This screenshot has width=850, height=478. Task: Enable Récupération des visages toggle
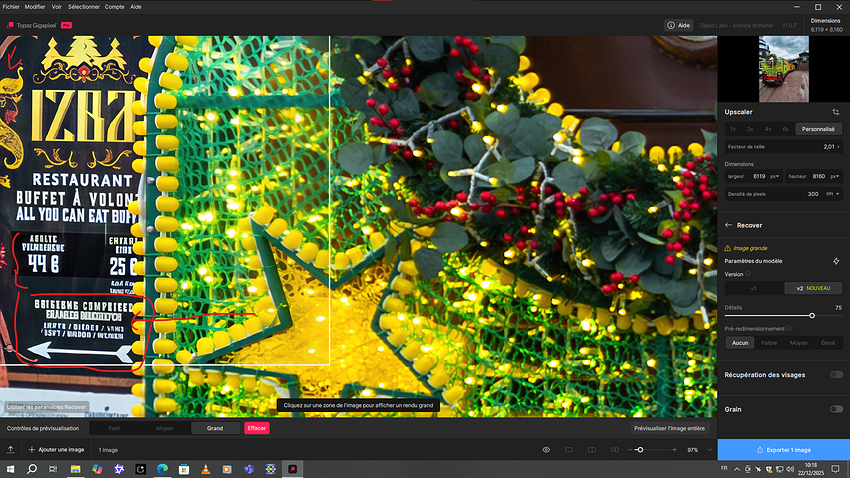click(836, 374)
